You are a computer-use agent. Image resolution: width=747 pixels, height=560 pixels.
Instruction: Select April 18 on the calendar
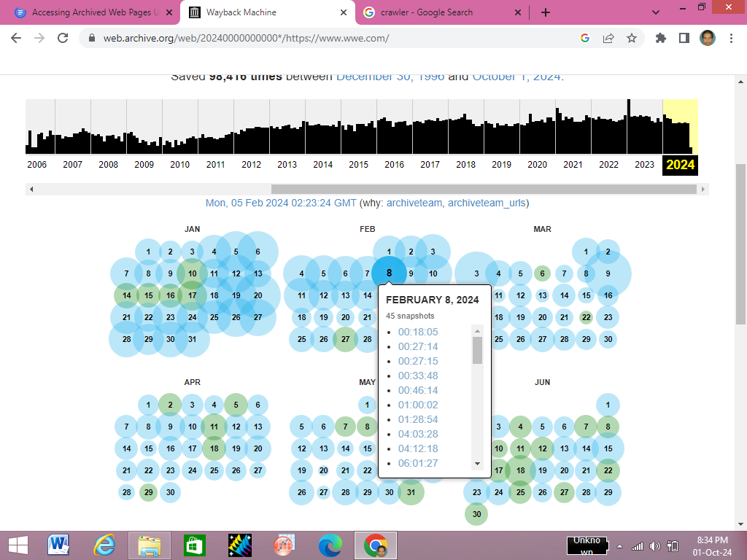214,448
